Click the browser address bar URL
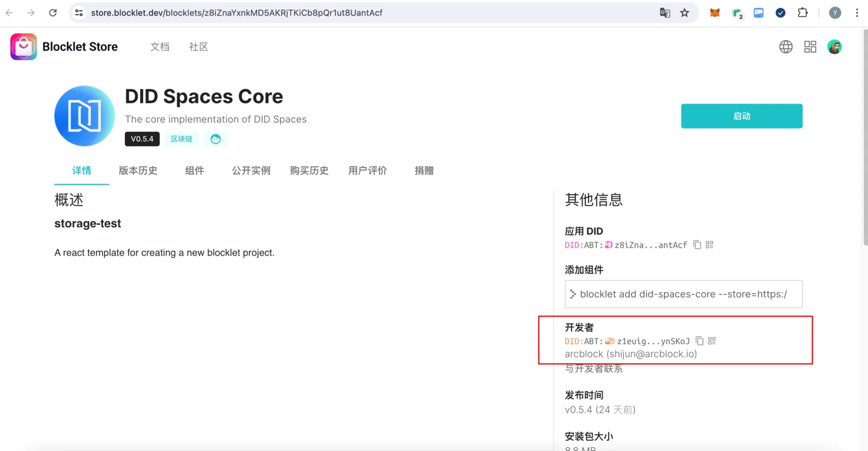This screenshot has width=868, height=451. [x=237, y=12]
